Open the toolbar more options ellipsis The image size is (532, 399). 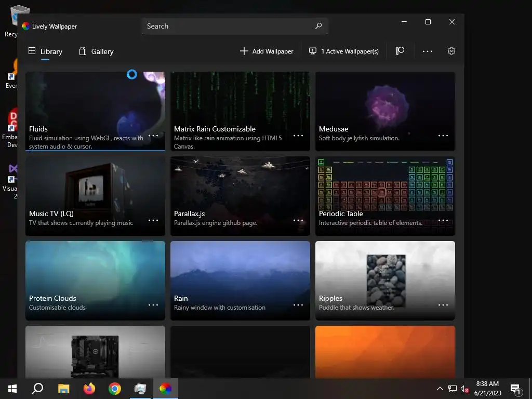tap(428, 51)
